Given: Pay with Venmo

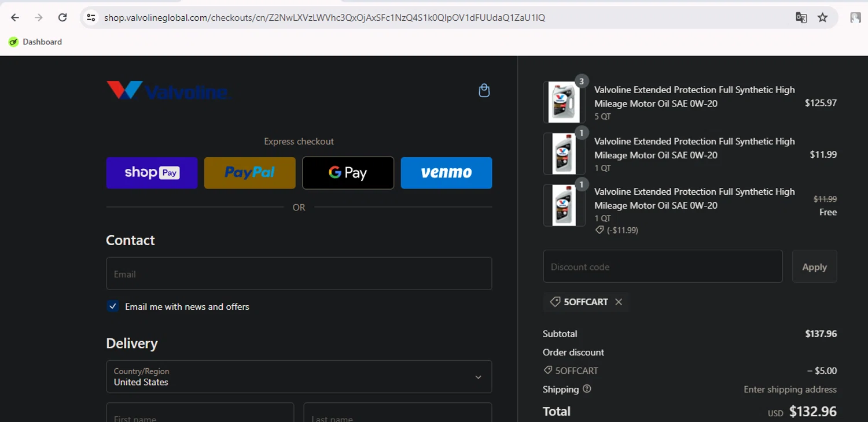Looking at the screenshot, I should 446,173.
